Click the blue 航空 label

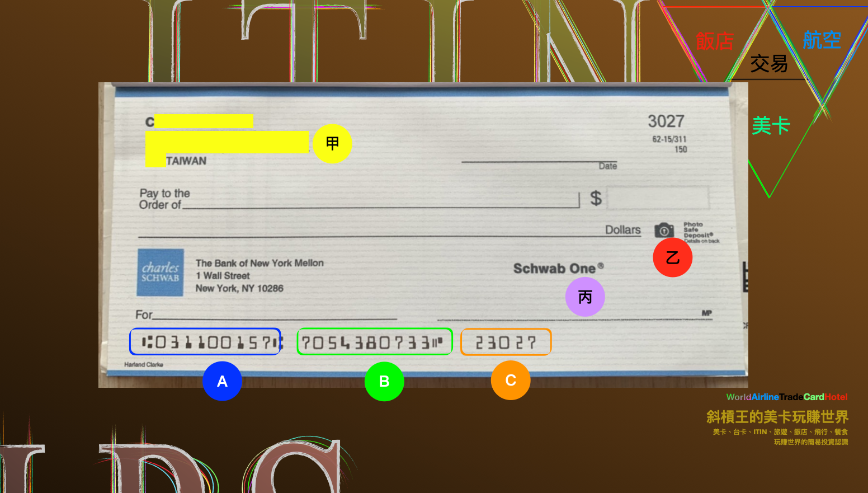[x=822, y=40]
